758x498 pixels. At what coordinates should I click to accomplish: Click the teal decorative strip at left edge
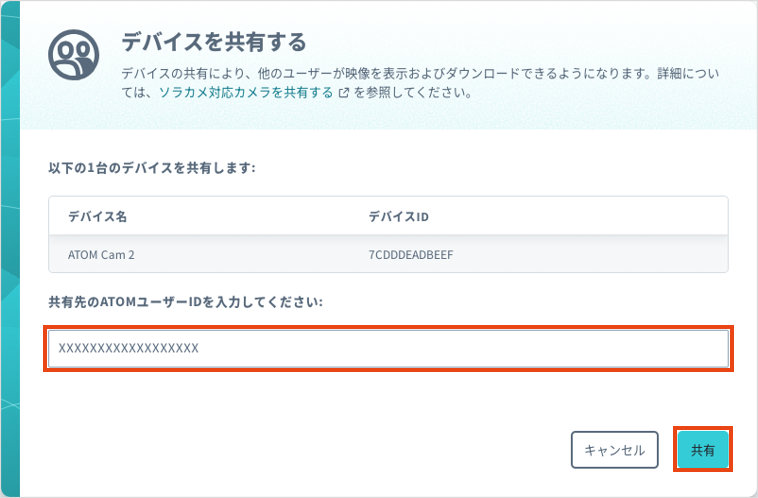pyautogui.click(x=9, y=250)
